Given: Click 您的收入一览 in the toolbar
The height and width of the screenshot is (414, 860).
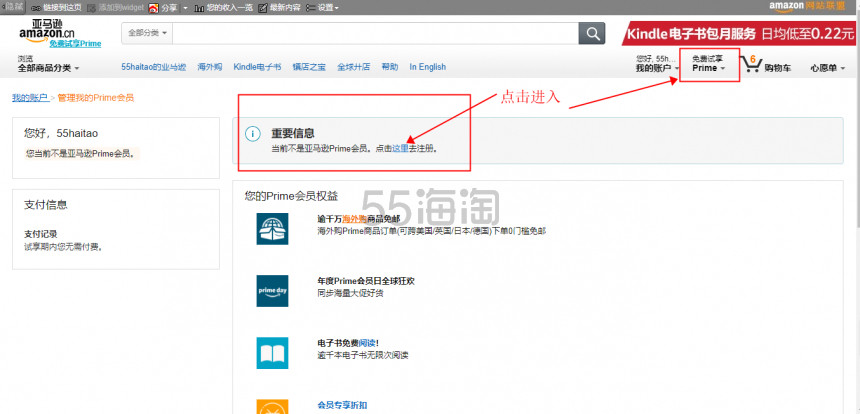Looking at the screenshot, I should tap(229, 8).
